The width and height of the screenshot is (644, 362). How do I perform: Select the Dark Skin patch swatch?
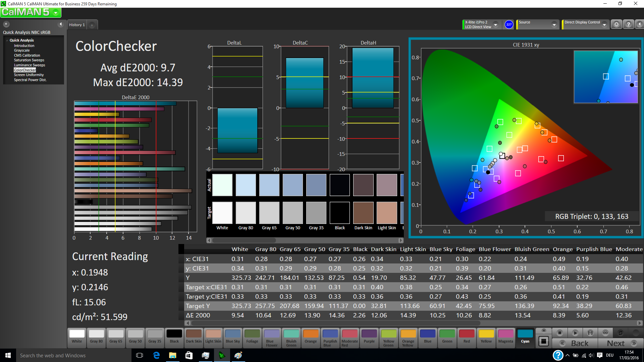pos(194,338)
